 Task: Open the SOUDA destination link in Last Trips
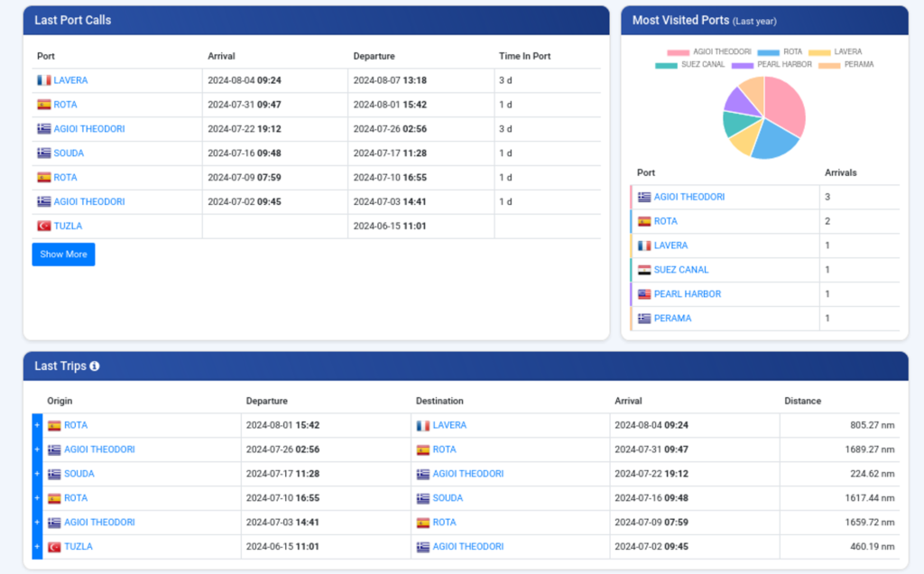[x=448, y=498]
